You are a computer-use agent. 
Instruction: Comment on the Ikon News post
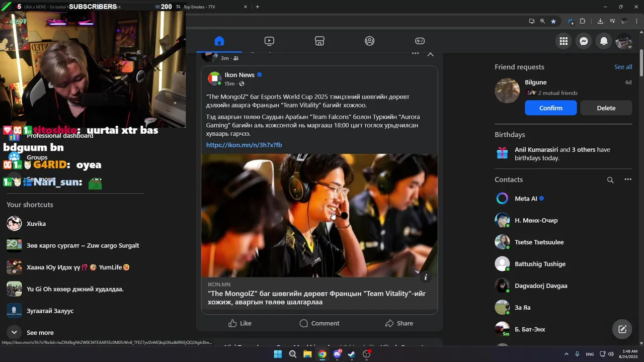coord(319,323)
